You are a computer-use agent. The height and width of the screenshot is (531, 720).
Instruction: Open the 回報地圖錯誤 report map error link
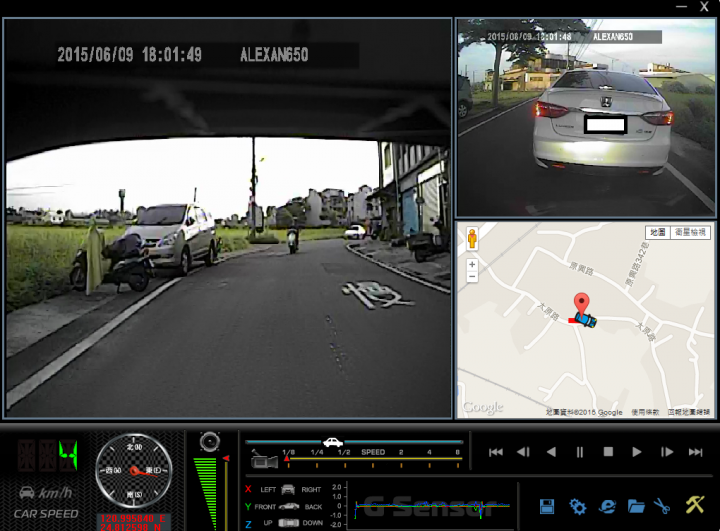tap(689, 412)
